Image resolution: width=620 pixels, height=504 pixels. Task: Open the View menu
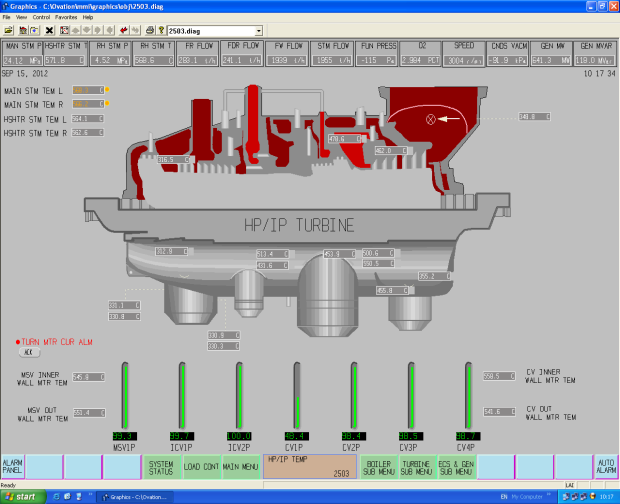point(21,17)
